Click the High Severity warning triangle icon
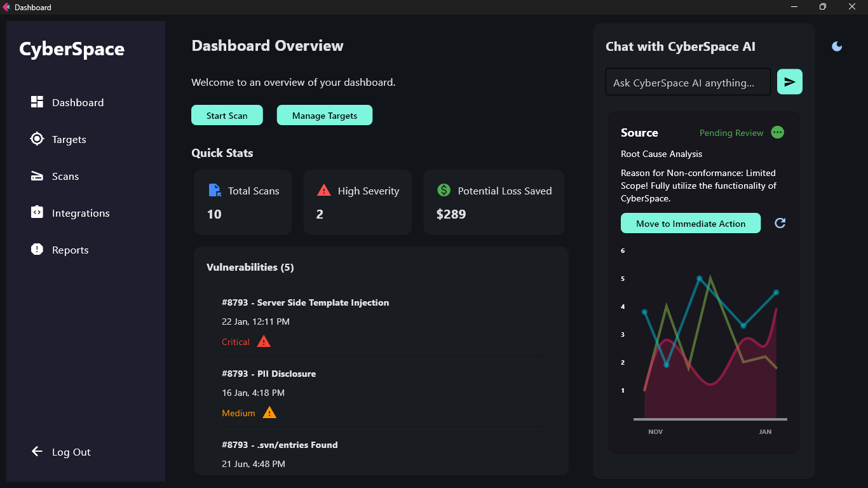The image size is (868, 488). point(324,189)
